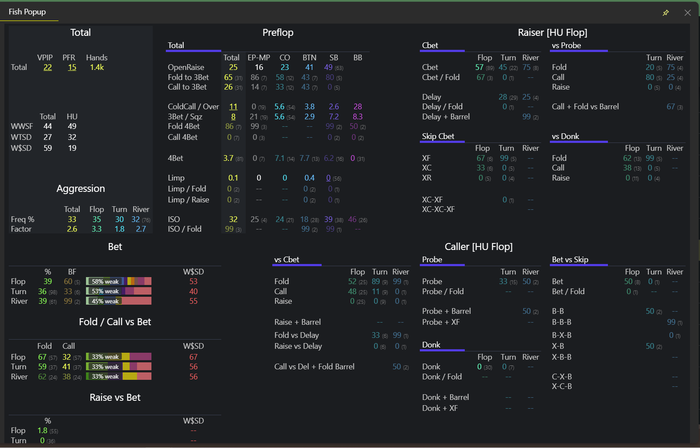This screenshot has height=448, width=700.
Task: Click the XC-XC-XF row label
Action: point(438,209)
